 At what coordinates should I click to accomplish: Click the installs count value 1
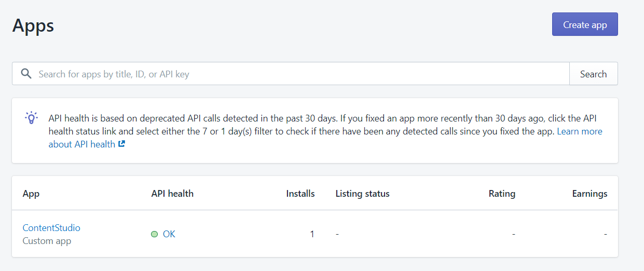(312, 234)
